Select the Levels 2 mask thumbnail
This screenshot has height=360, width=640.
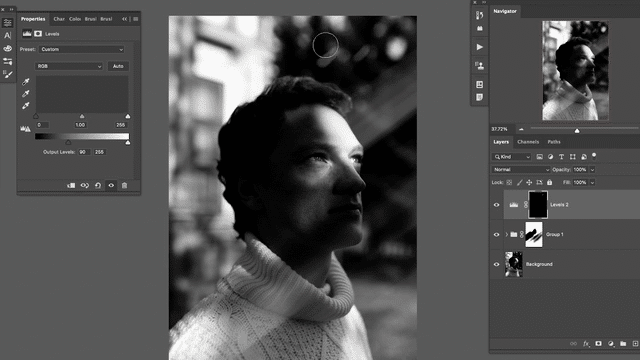coord(538,204)
